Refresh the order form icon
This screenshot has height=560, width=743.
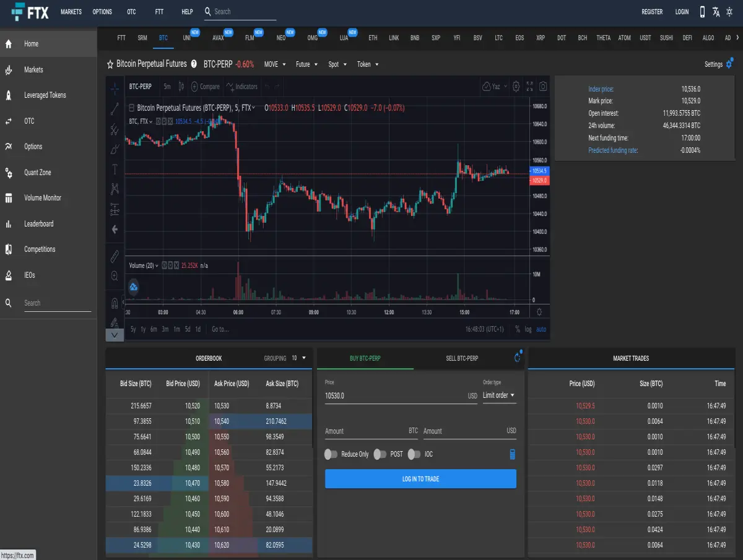point(518,358)
